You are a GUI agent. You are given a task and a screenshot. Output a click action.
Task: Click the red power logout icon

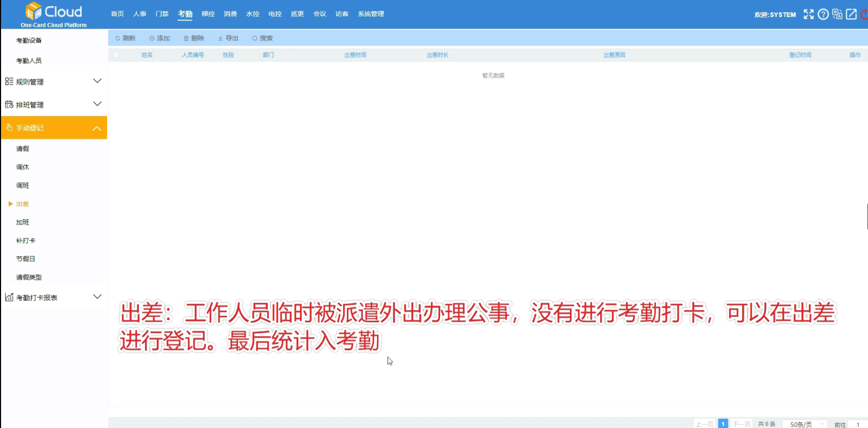864,14
